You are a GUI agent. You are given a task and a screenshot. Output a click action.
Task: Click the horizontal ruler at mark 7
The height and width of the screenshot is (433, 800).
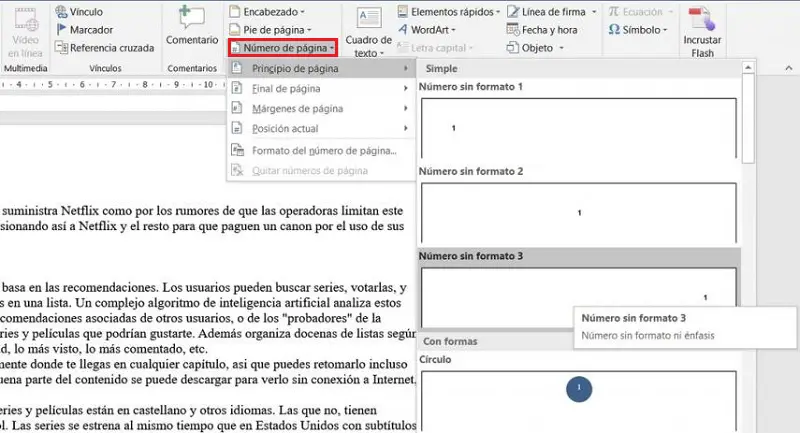click(x=113, y=85)
